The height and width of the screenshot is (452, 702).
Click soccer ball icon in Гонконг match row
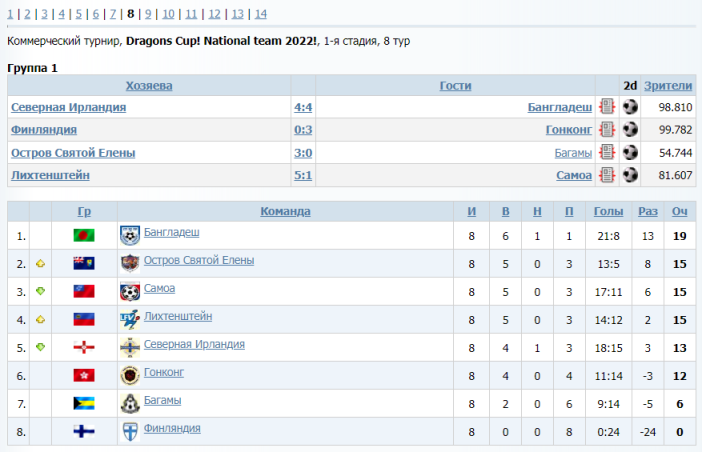point(630,130)
